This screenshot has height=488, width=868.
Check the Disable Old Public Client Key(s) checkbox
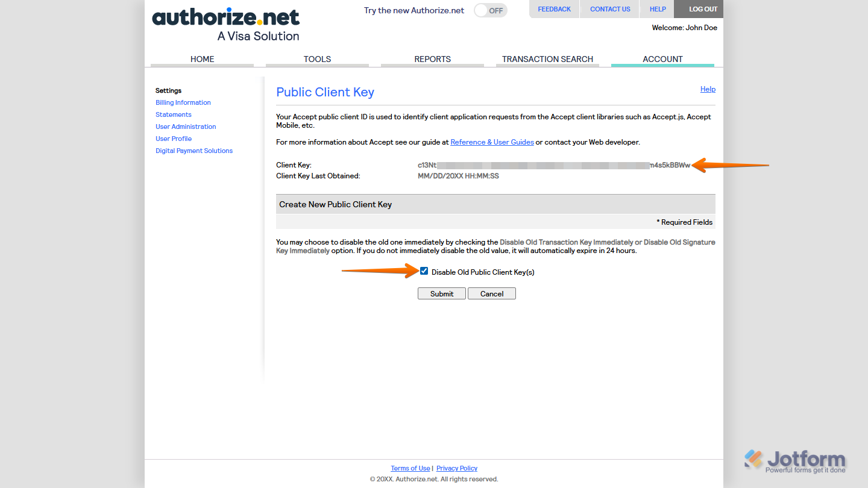[424, 271]
